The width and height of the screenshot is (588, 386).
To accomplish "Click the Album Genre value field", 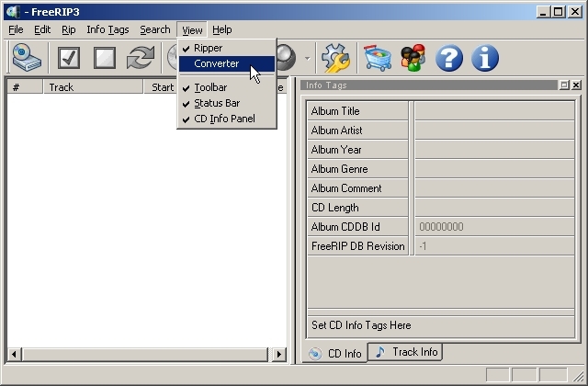I will [494, 169].
